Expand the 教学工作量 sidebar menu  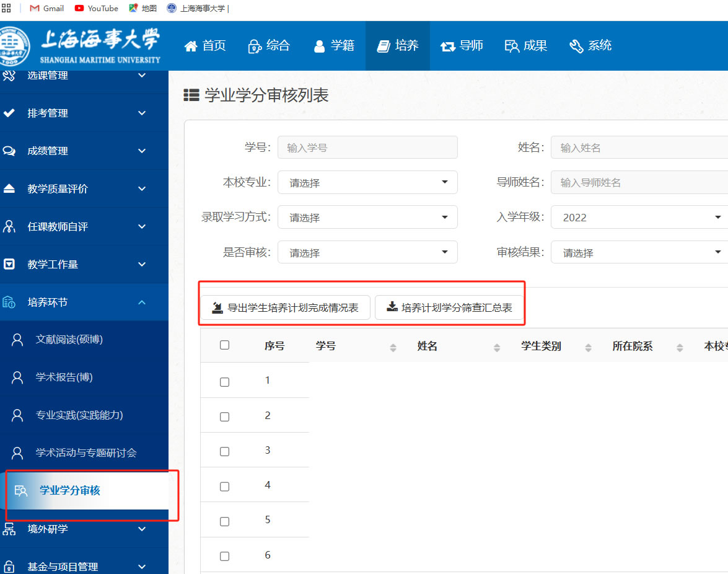point(84,264)
